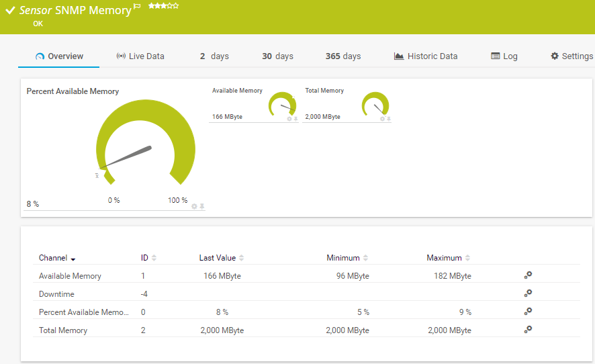The height and width of the screenshot is (364, 595).
Task: Click gear icon on Total Memory gauge
Action: [382, 119]
